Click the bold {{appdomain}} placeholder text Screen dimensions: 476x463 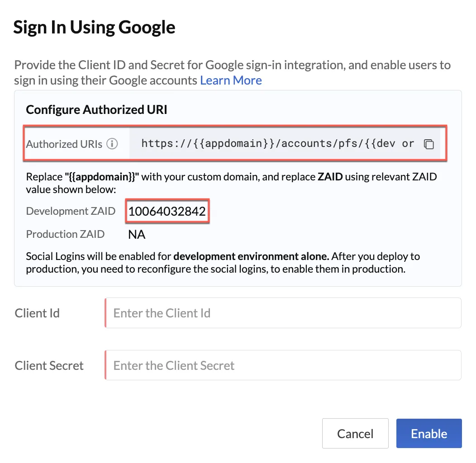coord(102,177)
